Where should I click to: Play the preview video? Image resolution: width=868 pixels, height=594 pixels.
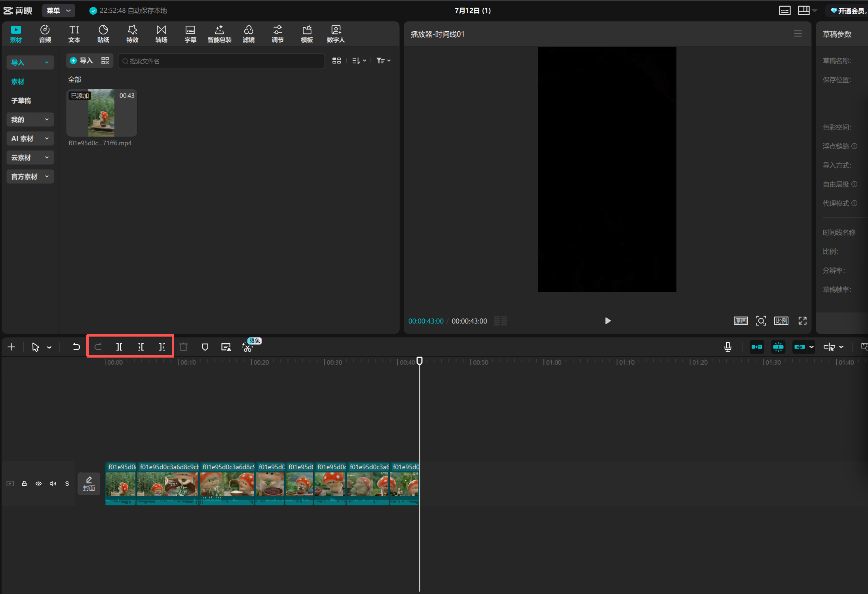(x=608, y=321)
